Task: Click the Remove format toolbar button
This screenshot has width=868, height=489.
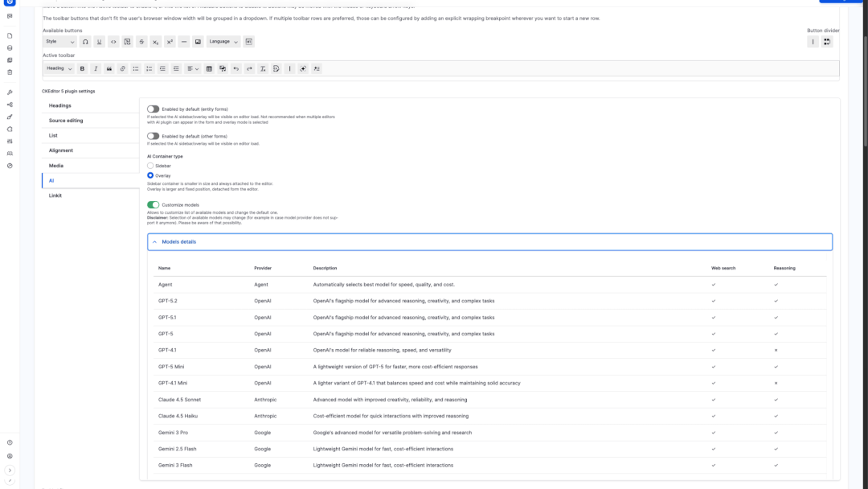Action: [x=263, y=68]
